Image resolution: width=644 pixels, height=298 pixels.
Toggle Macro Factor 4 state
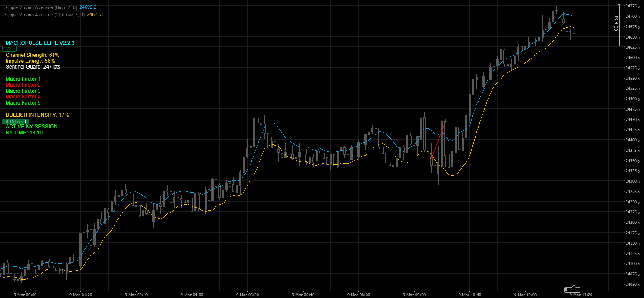click(x=23, y=96)
